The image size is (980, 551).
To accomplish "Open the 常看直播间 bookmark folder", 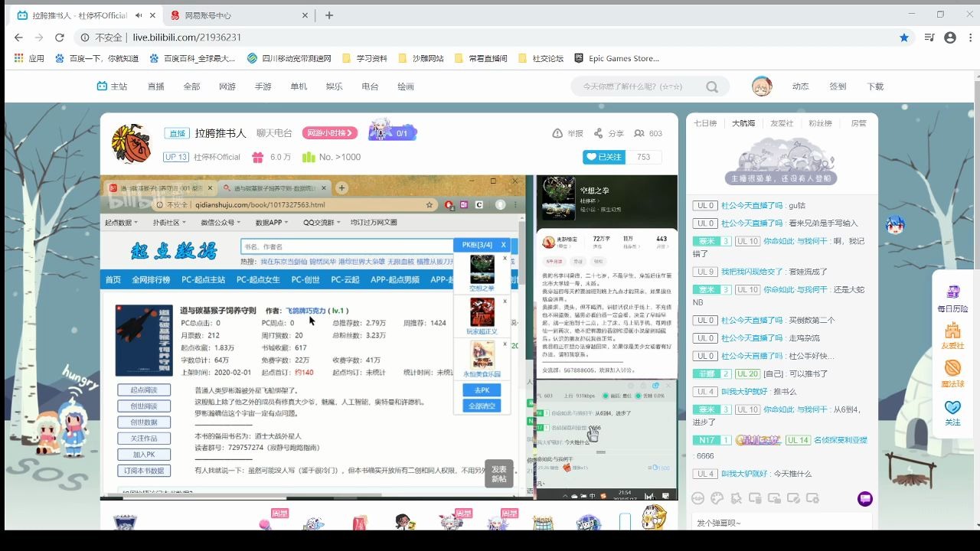I will point(481,58).
